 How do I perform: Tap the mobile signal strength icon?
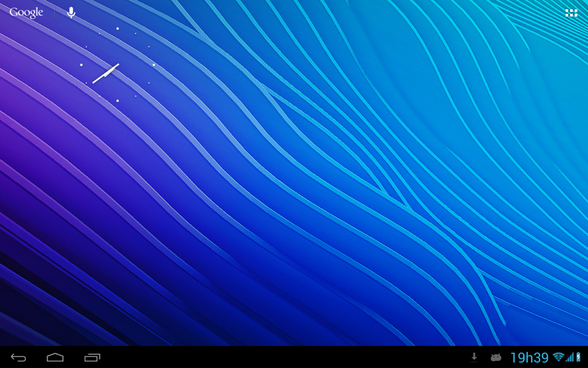pyautogui.click(x=570, y=357)
